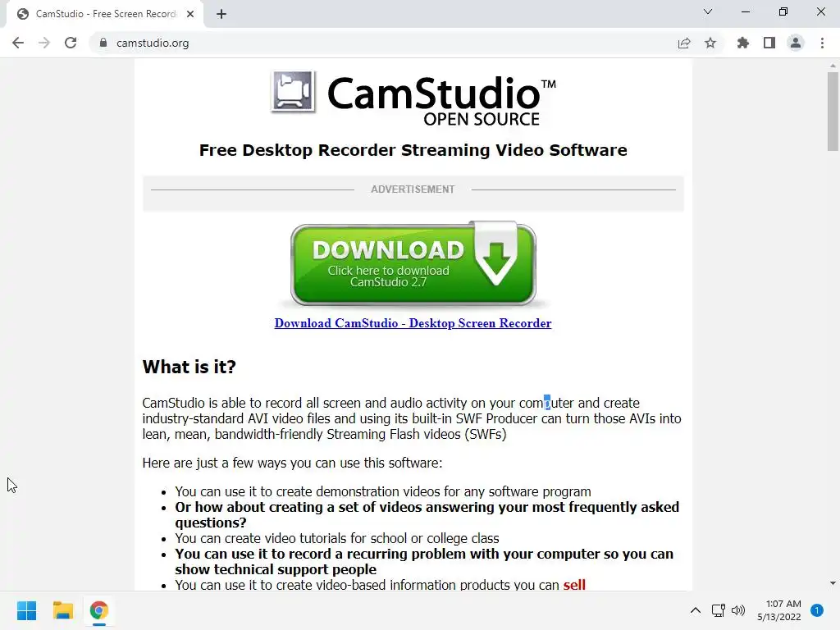Show hidden system tray icons
840x630 pixels.
pyautogui.click(x=696, y=610)
